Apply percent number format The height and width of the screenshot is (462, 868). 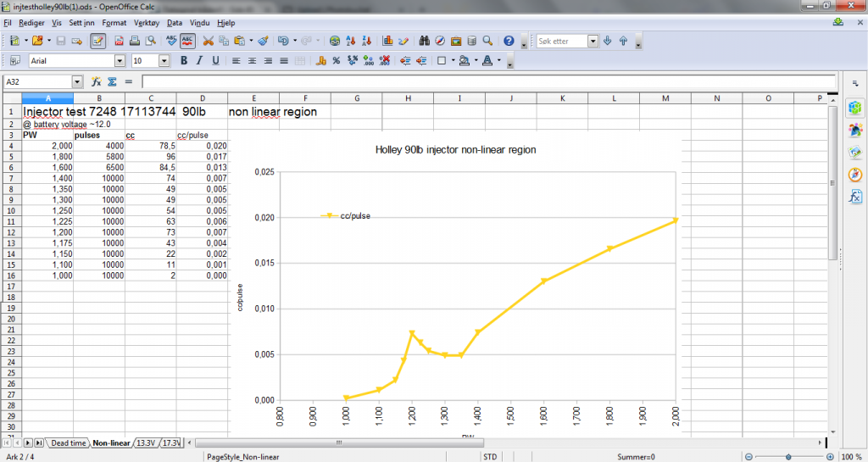336,61
